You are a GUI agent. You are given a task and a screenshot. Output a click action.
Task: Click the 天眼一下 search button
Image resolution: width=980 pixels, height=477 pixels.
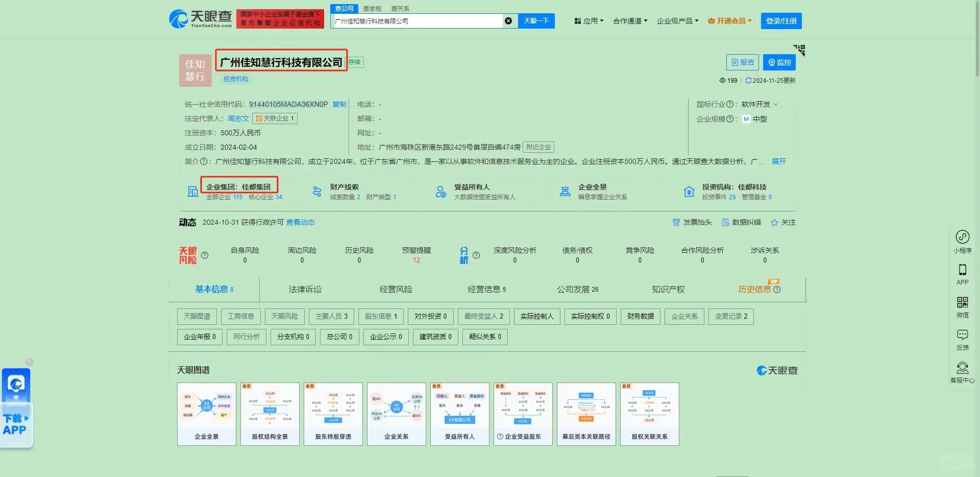(x=536, y=21)
